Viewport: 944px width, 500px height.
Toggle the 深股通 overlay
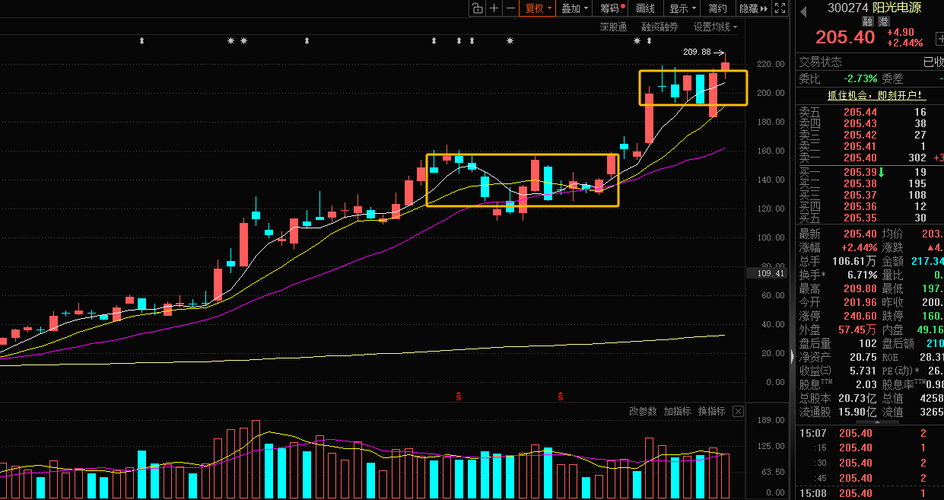613,26
